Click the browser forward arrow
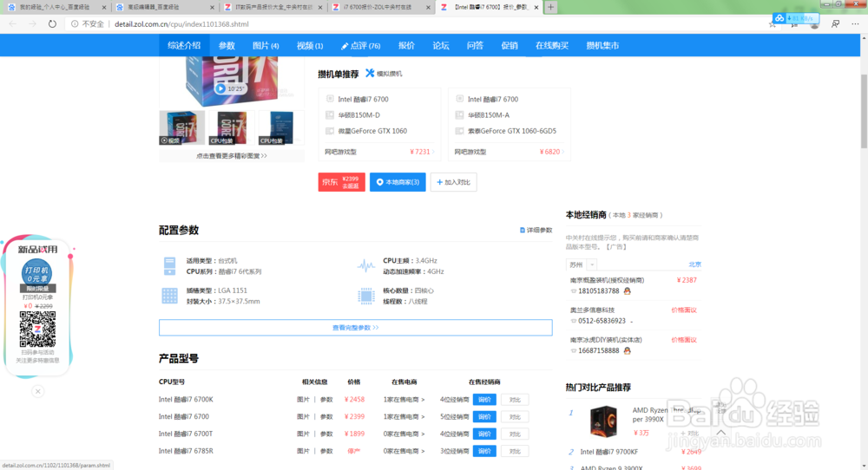 pyautogui.click(x=32, y=23)
